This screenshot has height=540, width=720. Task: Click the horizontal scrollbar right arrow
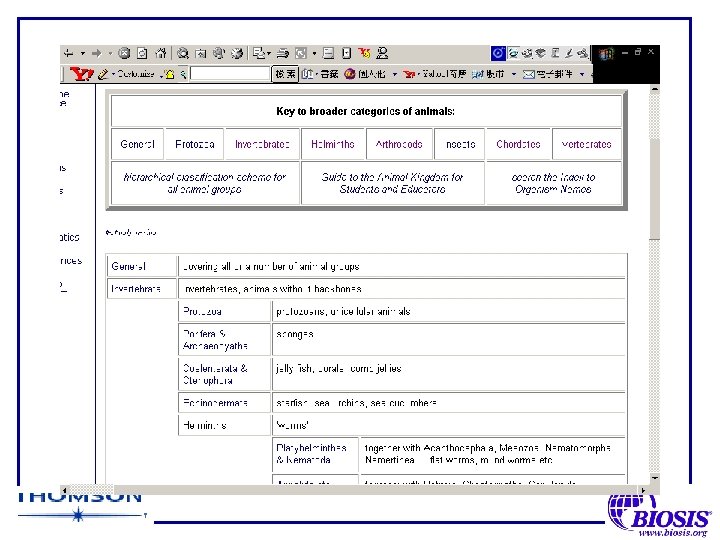pos(643,490)
